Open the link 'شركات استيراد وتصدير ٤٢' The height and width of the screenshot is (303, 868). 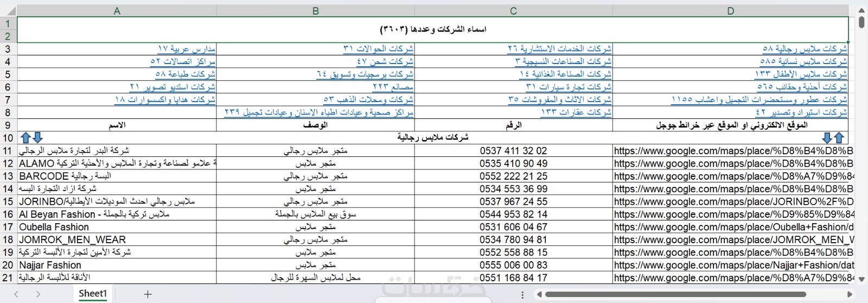pos(801,112)
